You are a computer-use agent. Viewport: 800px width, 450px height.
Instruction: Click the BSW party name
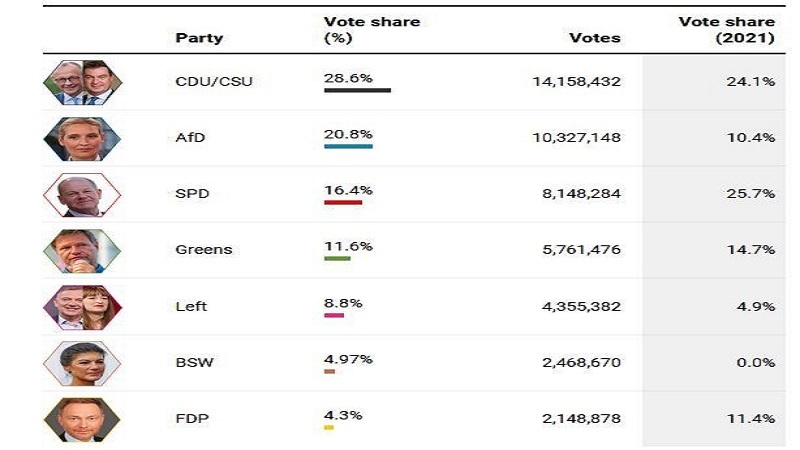point(194,363)
